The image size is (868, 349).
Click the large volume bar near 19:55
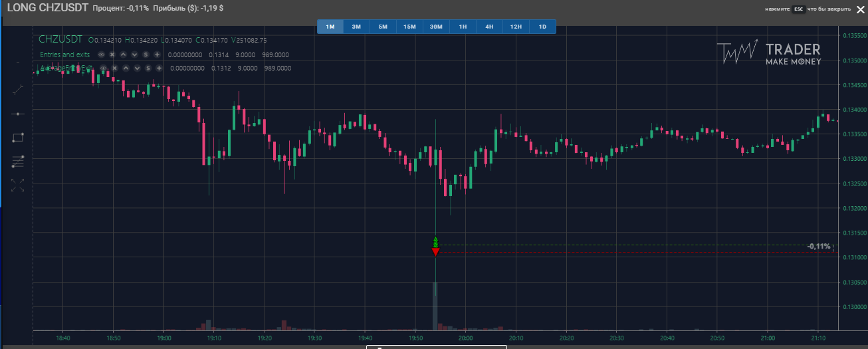tap(435, 306)
